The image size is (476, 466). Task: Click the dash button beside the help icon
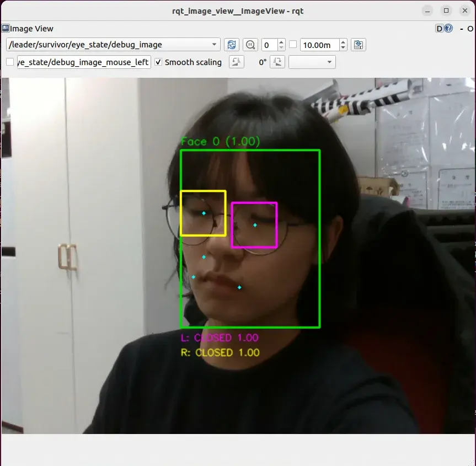click(462, 29)
